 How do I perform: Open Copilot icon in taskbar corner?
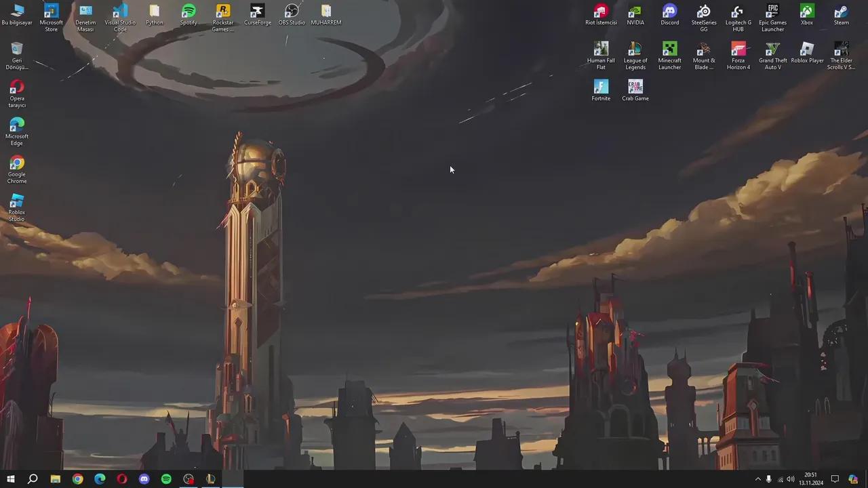854,479
